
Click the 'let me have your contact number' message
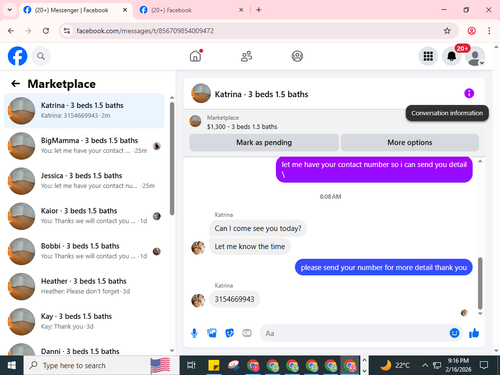[374, 169]
